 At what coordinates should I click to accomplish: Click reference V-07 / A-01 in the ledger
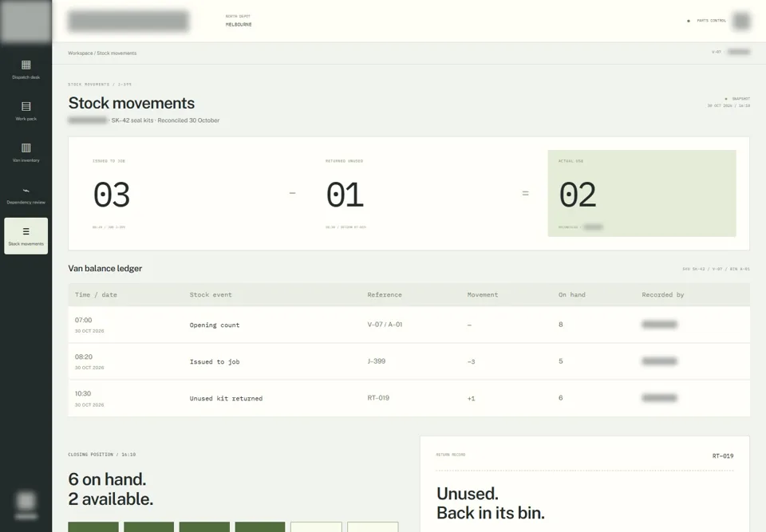pos(385,325)
